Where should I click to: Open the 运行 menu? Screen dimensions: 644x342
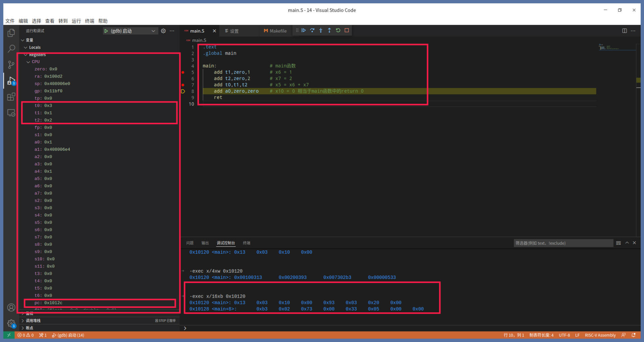pyautogui.click(x=76, y=21)
